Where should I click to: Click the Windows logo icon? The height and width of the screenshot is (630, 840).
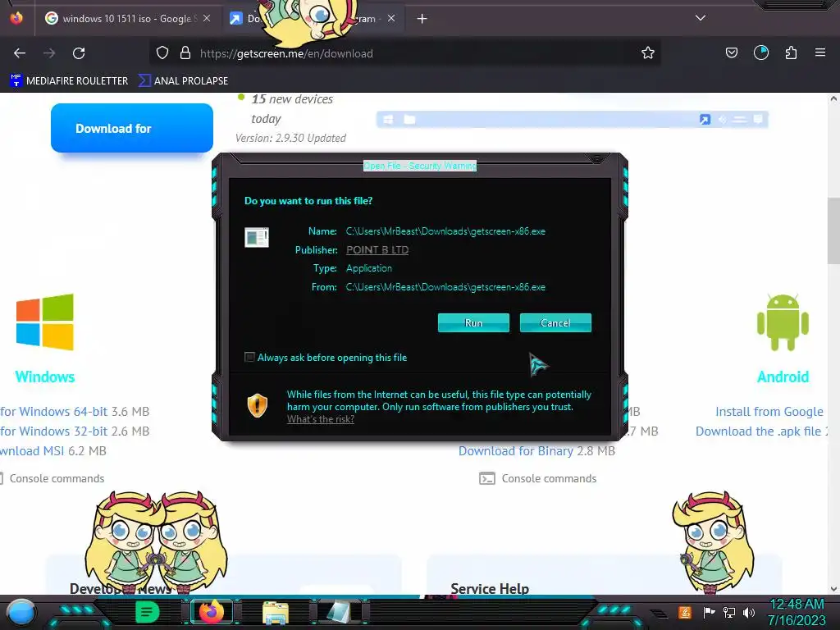click(x=45, y=322)
